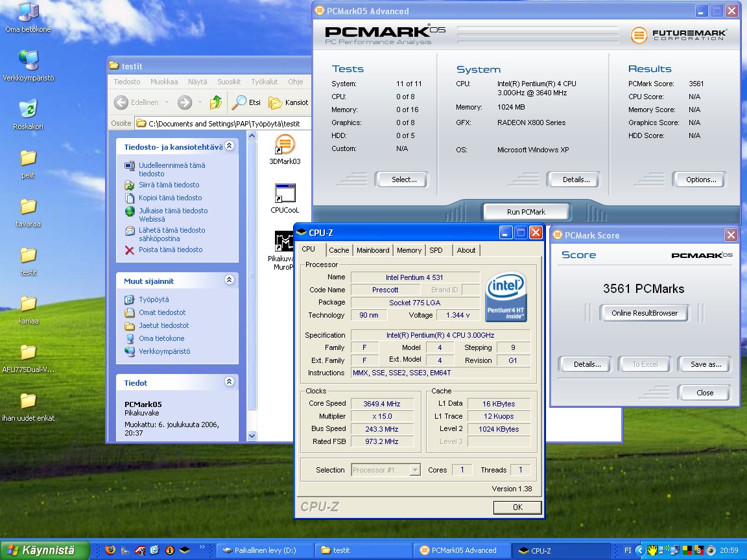
Task: Click Poista tämä tiedosto link
Action: pos(170,250)
